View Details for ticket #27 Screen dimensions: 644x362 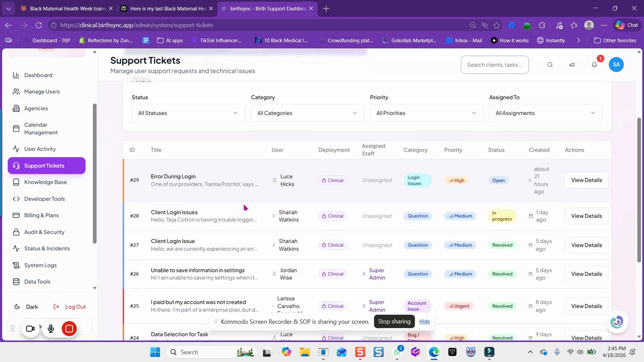click(586, 245)
